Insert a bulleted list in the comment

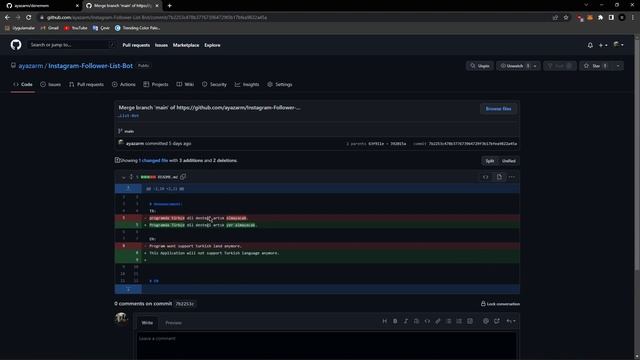pyautogui.click(x=449, y=321)
